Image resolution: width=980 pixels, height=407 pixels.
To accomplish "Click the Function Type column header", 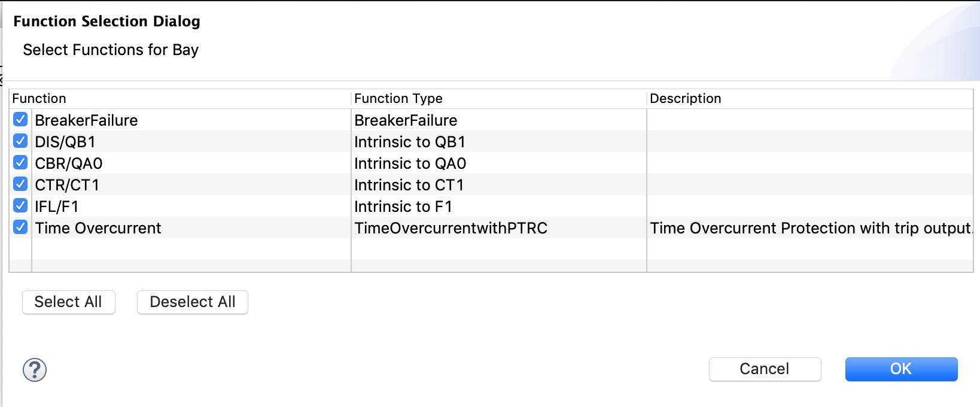I will click(398, 99).
